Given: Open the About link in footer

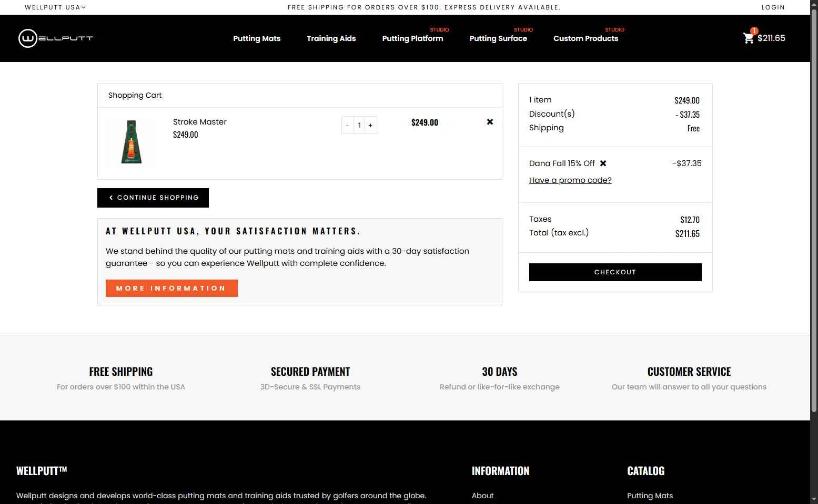Looking at the screenshot, I should (x=482, y=496).
